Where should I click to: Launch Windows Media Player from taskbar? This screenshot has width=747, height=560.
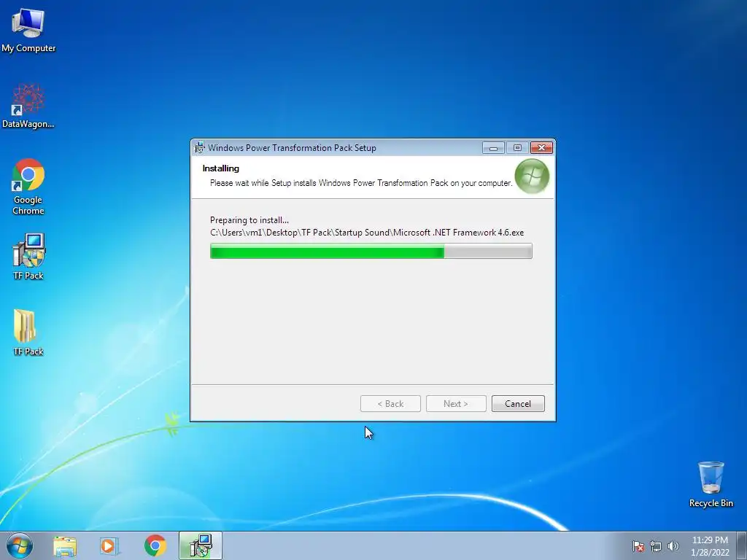109,545
